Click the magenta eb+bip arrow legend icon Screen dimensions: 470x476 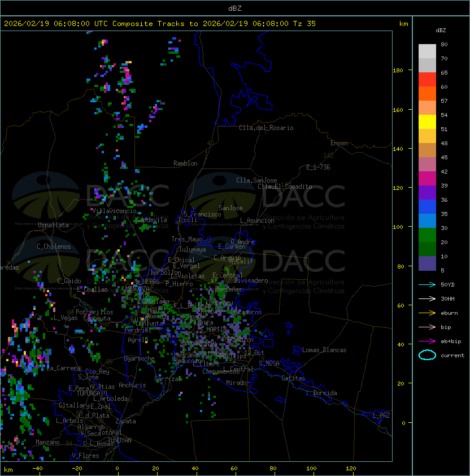tap(427, 341)
